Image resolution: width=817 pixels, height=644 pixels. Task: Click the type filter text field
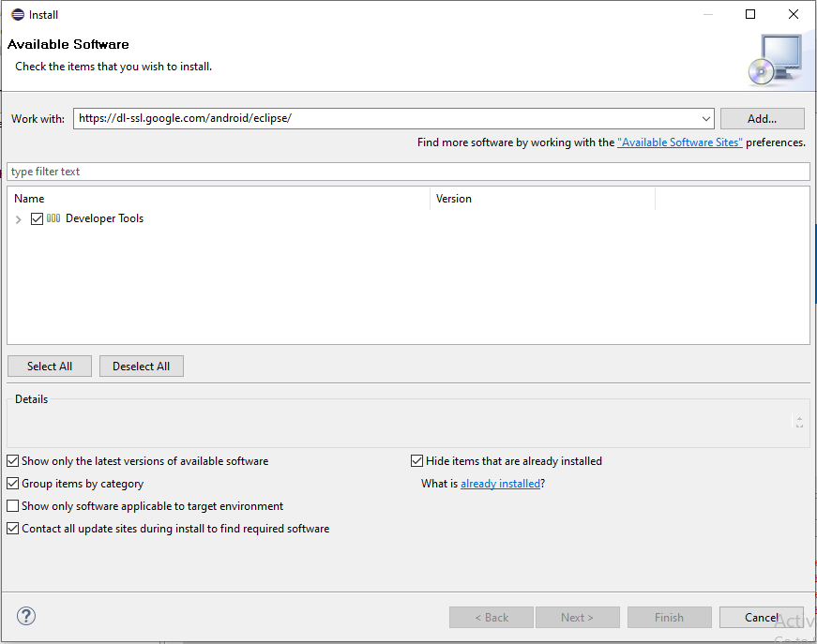(409, 172)
